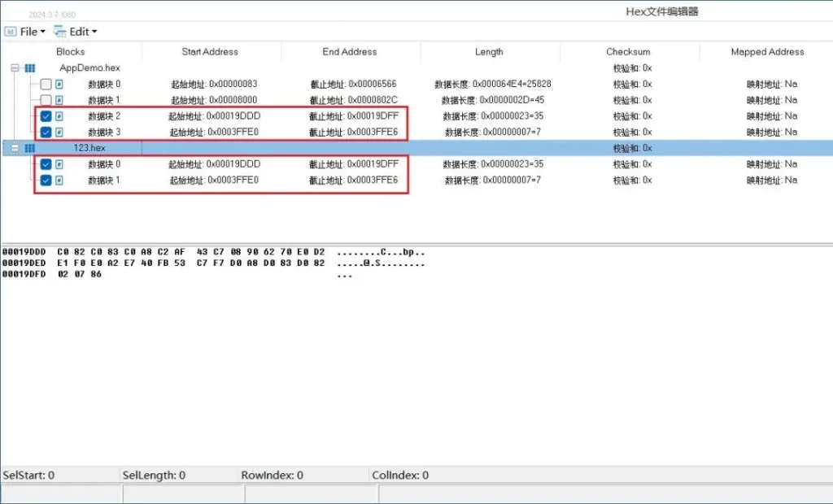Viewport: 833px width, 504px height.
Task: Click the file icon of 123.hex 数据块 0
Action: pos(59,164)
